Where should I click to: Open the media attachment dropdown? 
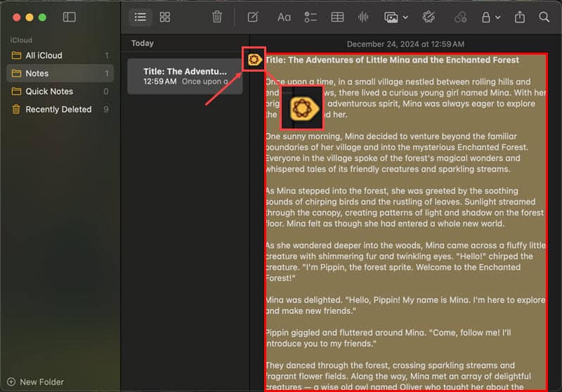(395, 17)
